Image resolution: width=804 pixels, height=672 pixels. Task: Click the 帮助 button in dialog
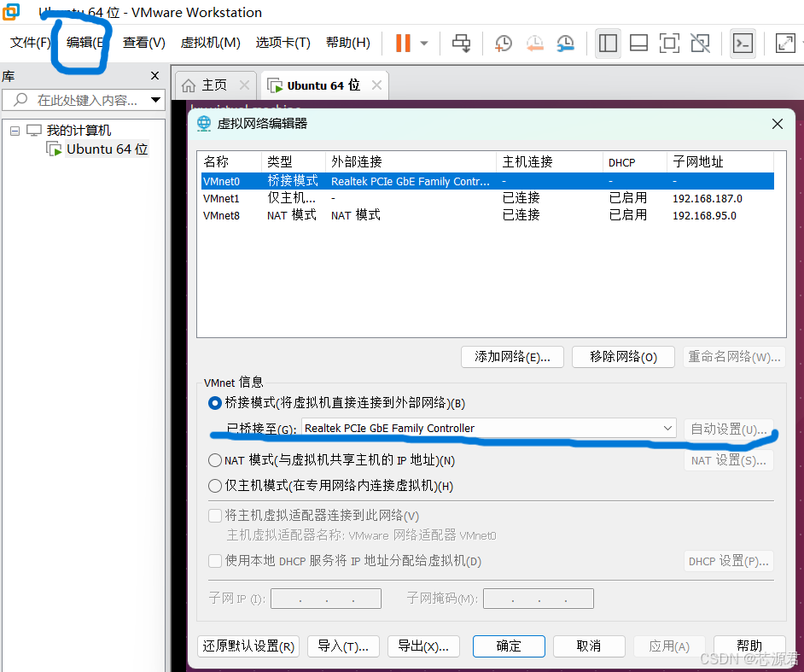point(749,646)
